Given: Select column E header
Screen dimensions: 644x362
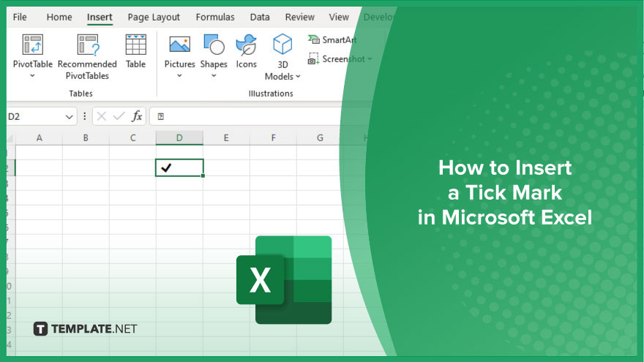Looking at the screenshot, I should coord(226,138).
